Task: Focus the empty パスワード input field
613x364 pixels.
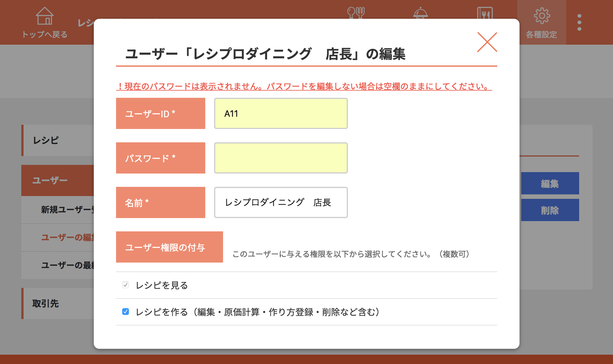Action: [x=281, y=158]
